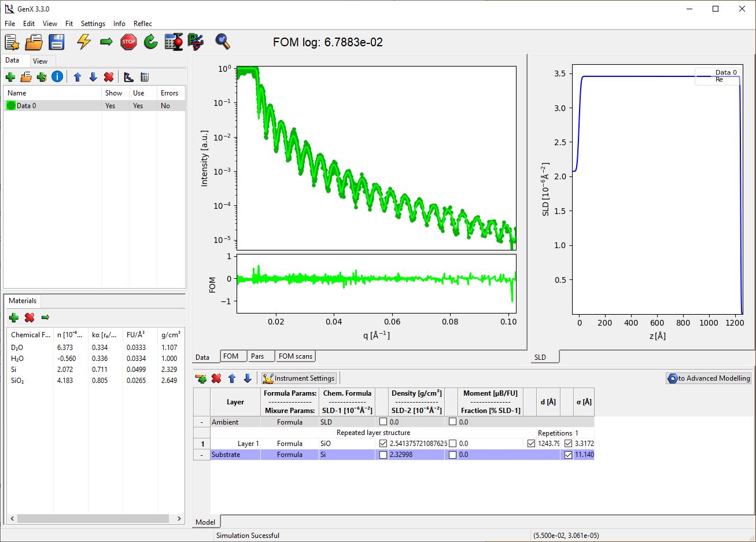
Task: Enable the Substrate density fit checkbox
Action: tap(383, 455)
